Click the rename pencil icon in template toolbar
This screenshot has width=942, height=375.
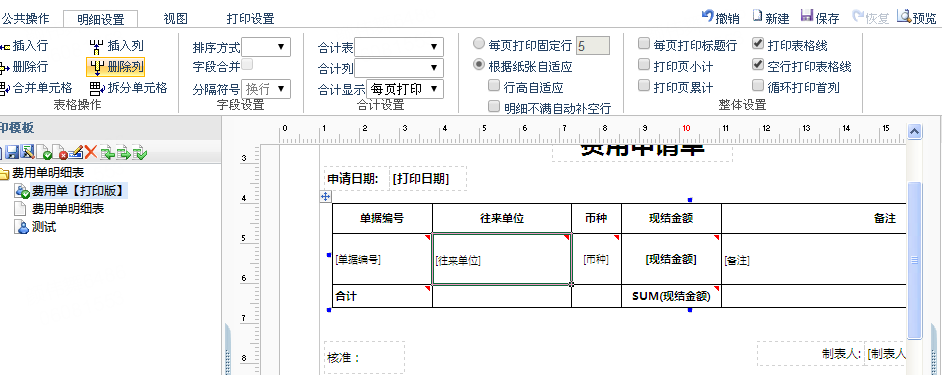coord(75,153)
